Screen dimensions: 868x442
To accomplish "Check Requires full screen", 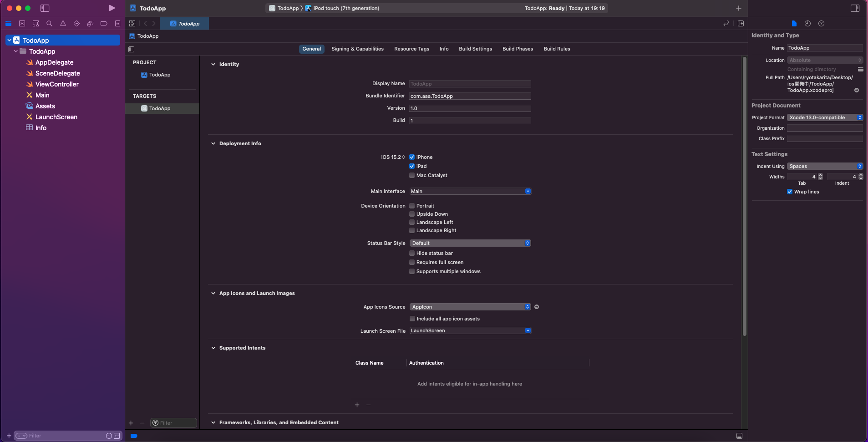I will (412, 262).
